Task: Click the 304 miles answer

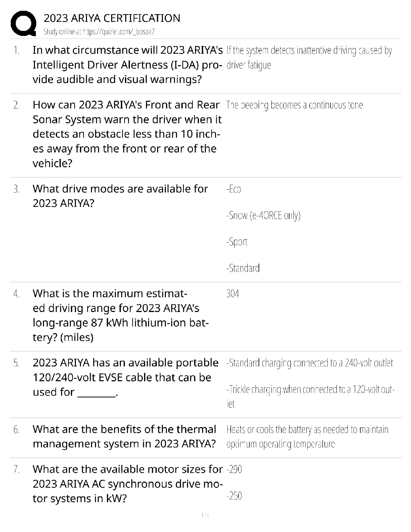Action: [x=233, y=294]
